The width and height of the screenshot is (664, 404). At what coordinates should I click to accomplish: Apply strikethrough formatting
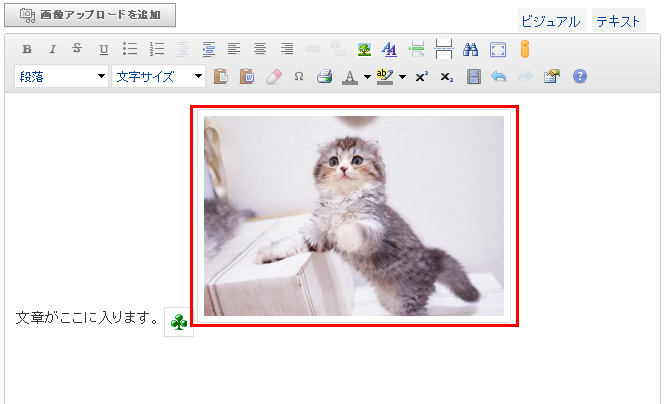click(77, 49)
